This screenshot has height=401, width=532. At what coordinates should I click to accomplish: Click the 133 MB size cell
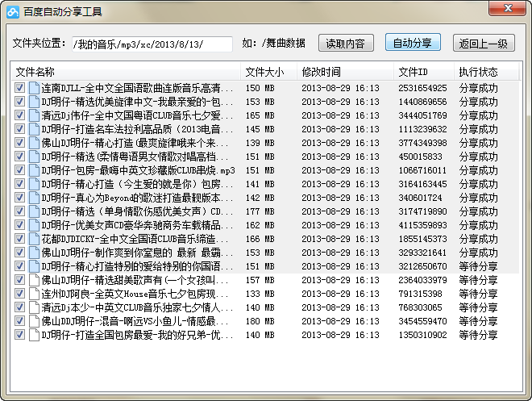pyautogui.click(x=260, y=294)
